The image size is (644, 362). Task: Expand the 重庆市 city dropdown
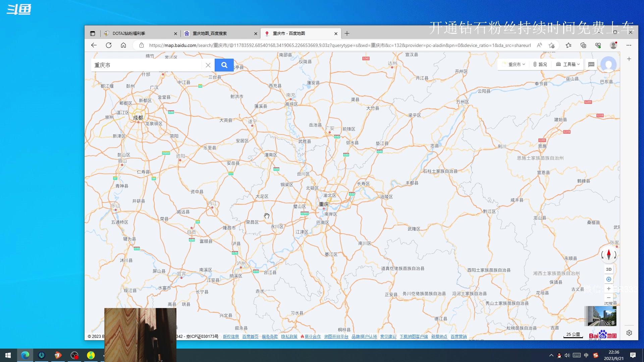(515, 64)
